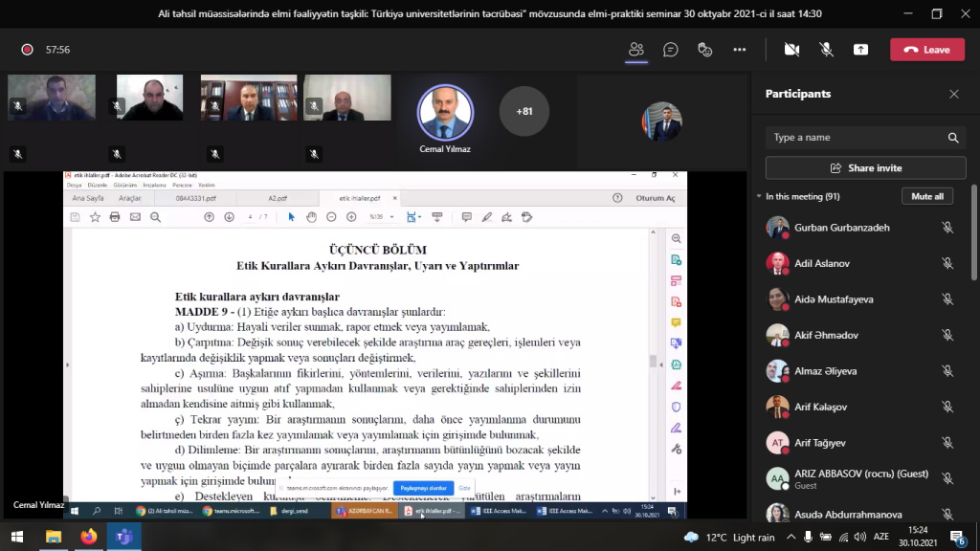Show the +81 additional participants
This screenshot has height=551, width=980.
click(523, 111)
